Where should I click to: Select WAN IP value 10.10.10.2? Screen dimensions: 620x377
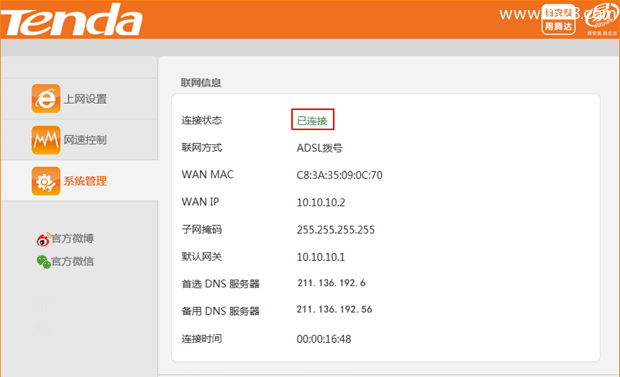pos(321,203)
